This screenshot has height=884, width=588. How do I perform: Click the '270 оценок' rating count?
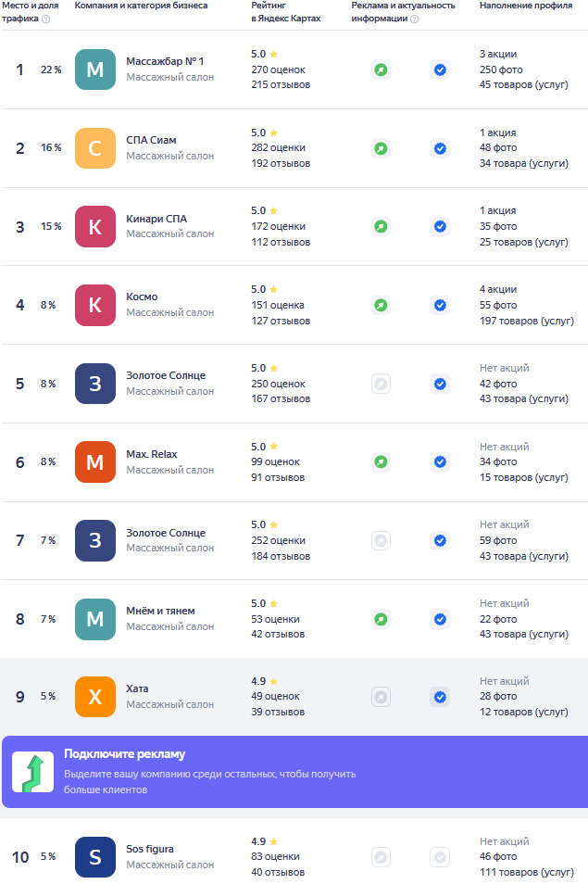[x=278, y=69]
